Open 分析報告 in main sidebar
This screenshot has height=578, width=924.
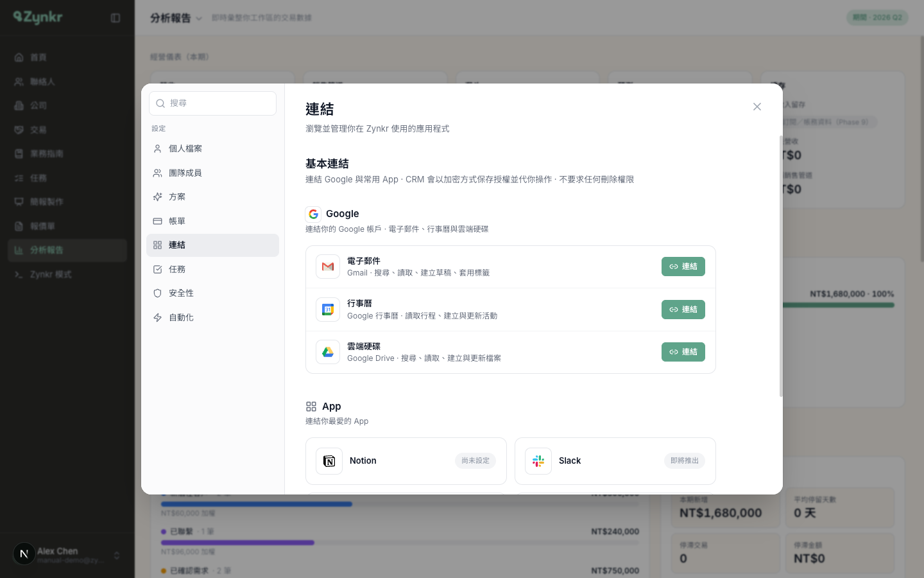tap(67, 250)
